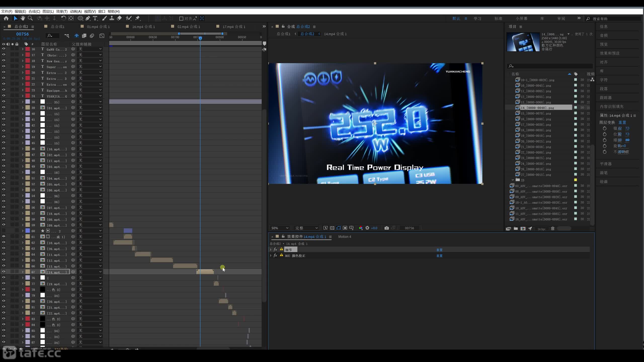Expand layer 67 properties triangle
Viewport: 644px width, 362px height.
coord(23,272)
